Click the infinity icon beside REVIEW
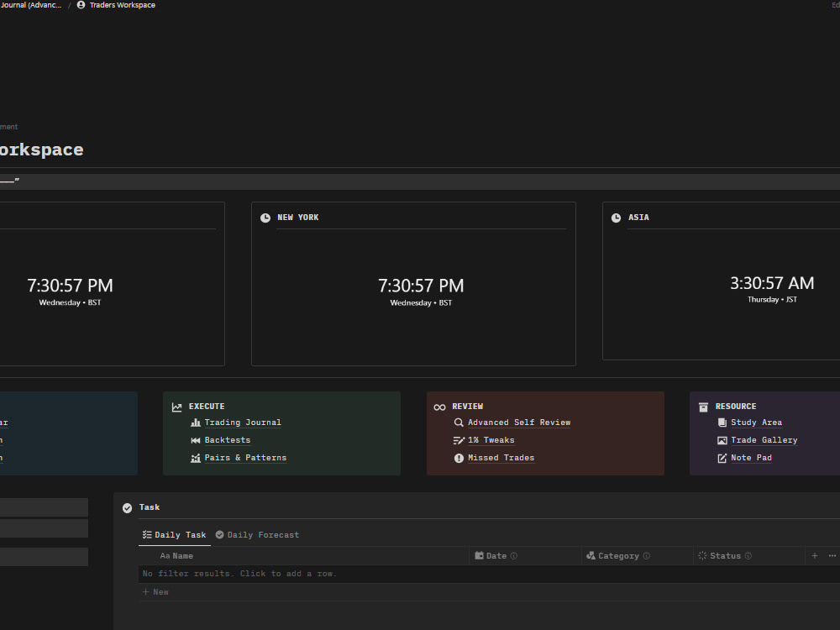 click(x=440, y=407)
